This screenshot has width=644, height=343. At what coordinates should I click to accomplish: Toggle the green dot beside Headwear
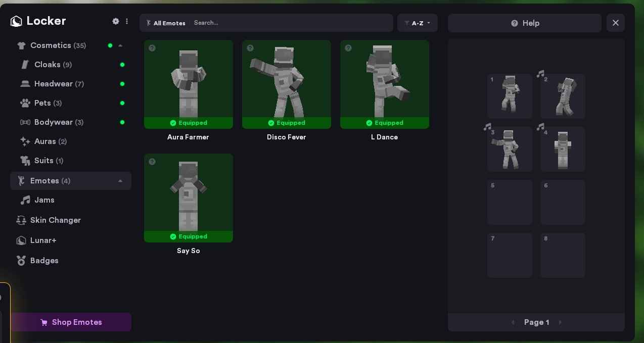click(x=122, y=84)
